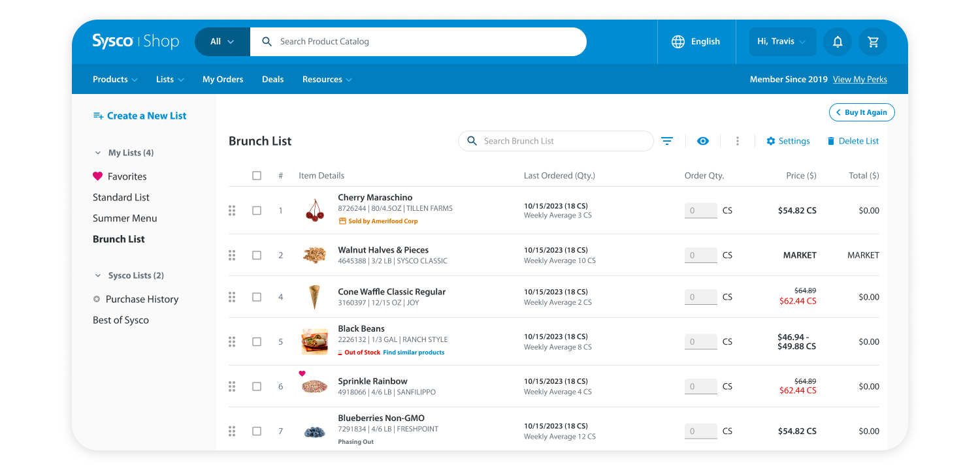The height and width of the screenshot is (470, 980).
Task: Check the Cone Waffle Classic Regular checkbox
Action: (x=257, y=297)
